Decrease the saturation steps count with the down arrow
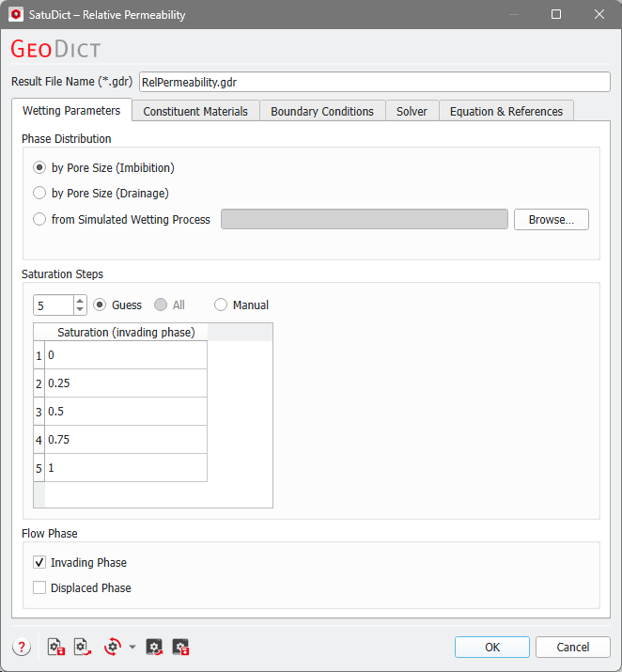 (x=80, y=310)
